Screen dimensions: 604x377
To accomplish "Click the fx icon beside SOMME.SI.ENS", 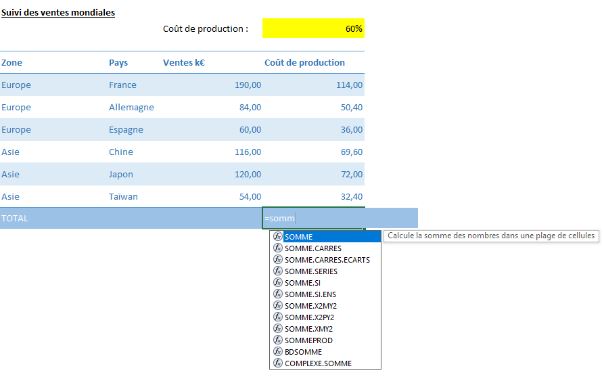I will [x=278, y=294].
